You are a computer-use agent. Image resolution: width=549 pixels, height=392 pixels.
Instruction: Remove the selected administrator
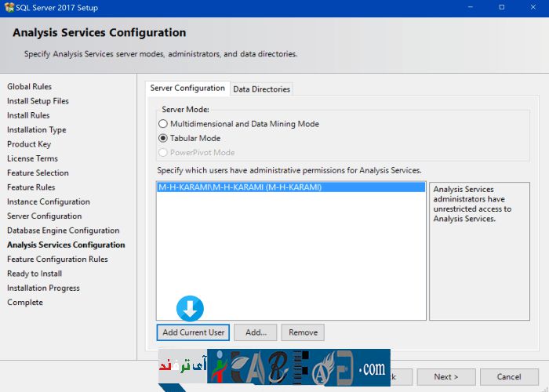click(303, 332)
